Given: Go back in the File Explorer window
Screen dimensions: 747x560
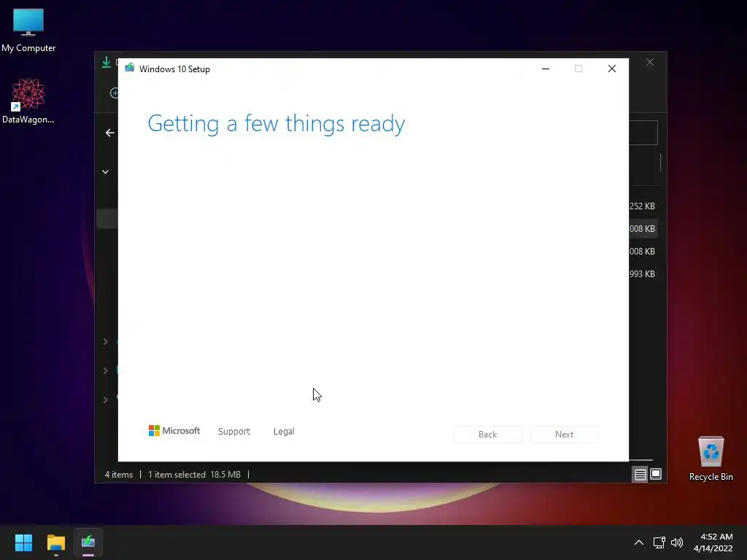Looking at the screenshot, I should [x=110, y=133].
